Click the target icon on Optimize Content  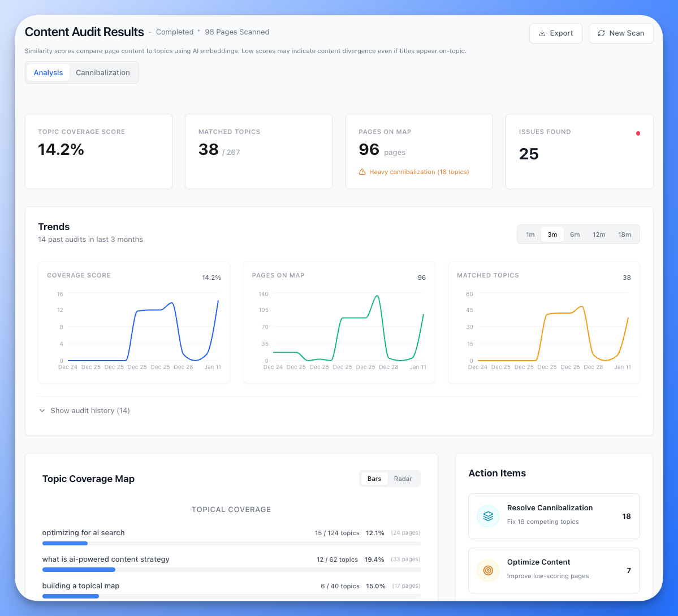pyautogui.click(x=487, y=570)
